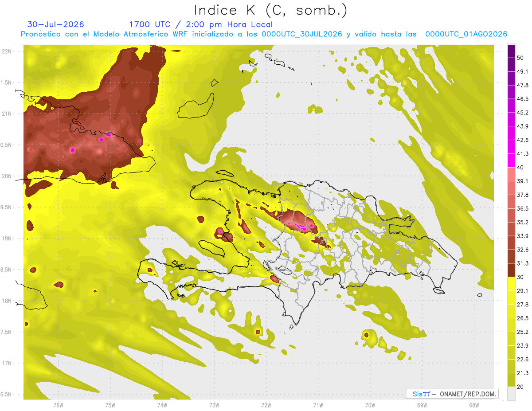Click the "71W" longitude label
The width and height of the screenshot is (532, 411).
point(318,405)
